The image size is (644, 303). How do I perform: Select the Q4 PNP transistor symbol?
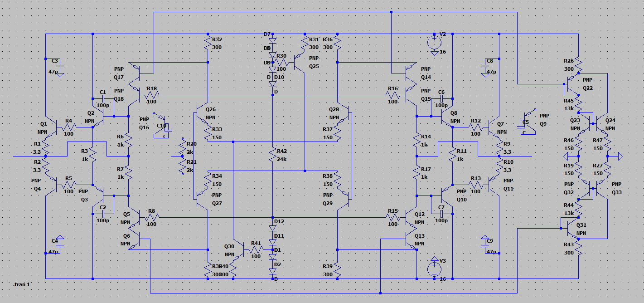[x=51, y=185]
